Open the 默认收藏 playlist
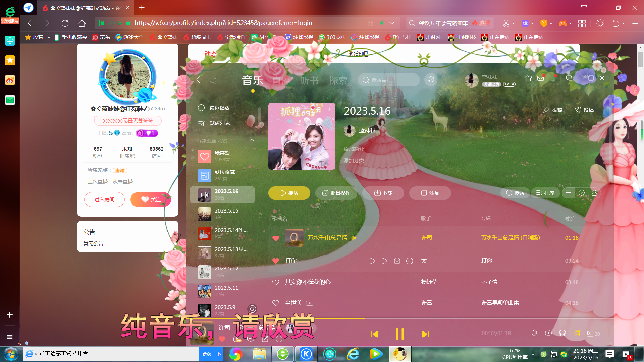The image size is (644, 362). pos(222,175)
